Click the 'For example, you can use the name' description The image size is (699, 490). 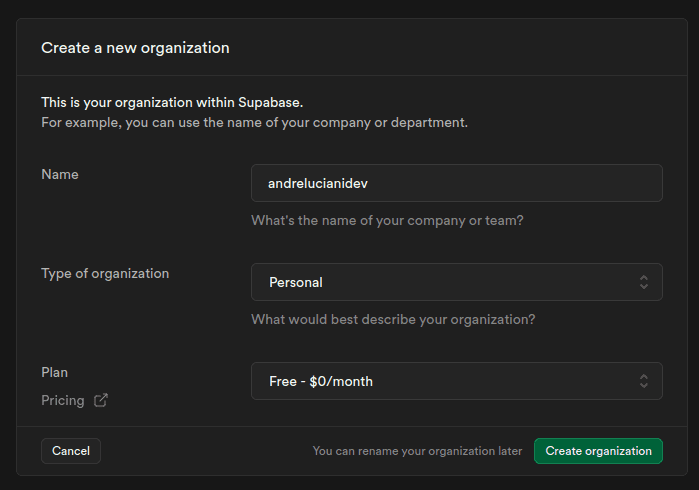[255, 123]
